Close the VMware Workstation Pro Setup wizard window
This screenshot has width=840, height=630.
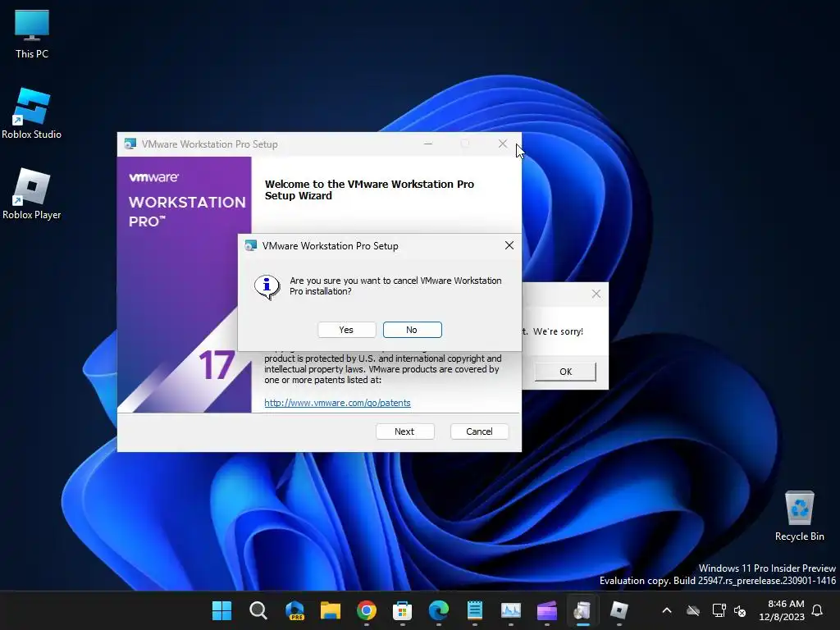(503, 144)
